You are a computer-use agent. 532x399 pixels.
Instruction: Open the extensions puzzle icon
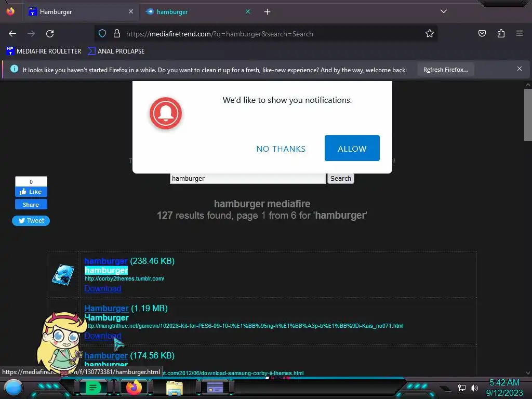501,34
